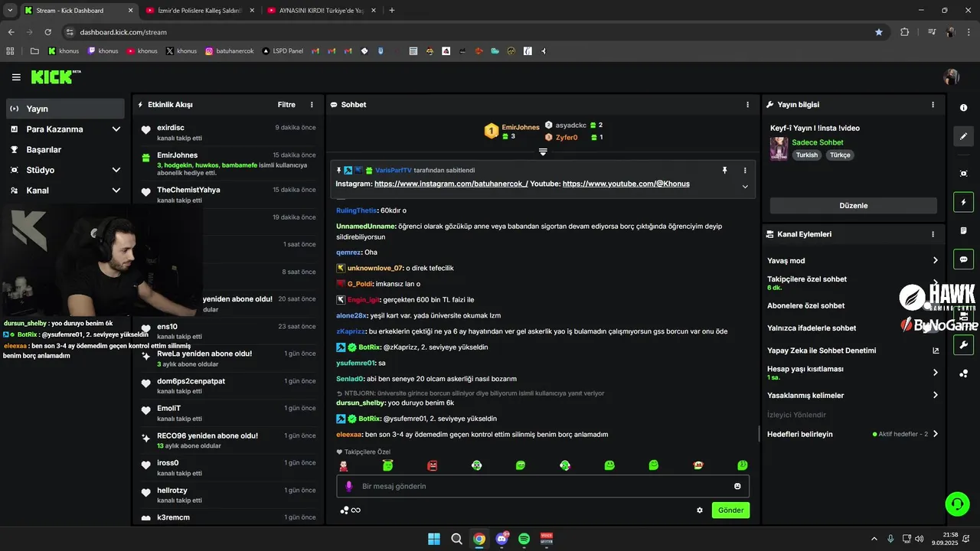The image size is (980, 551).
Task: Open Kanal Eylemleri panel three-dot menu
Action: [x=933, y=234]
